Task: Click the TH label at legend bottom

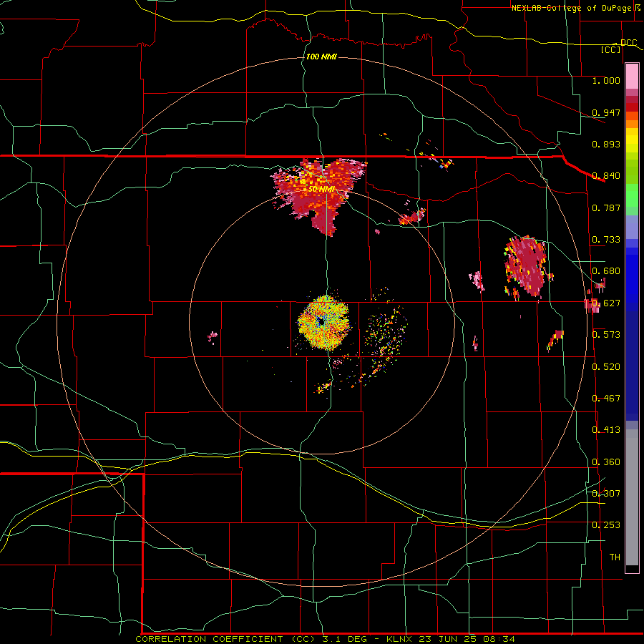Action: pyautogui.click(x=615, y=557)
